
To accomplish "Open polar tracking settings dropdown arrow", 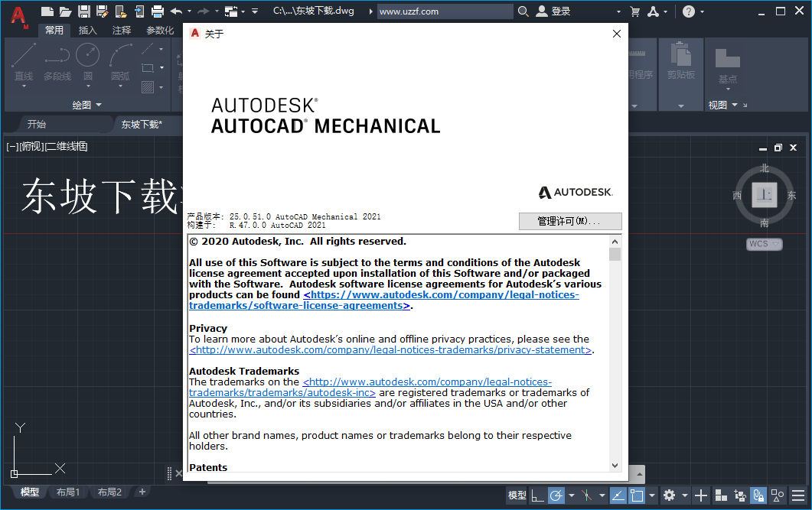I will point(571,495).
